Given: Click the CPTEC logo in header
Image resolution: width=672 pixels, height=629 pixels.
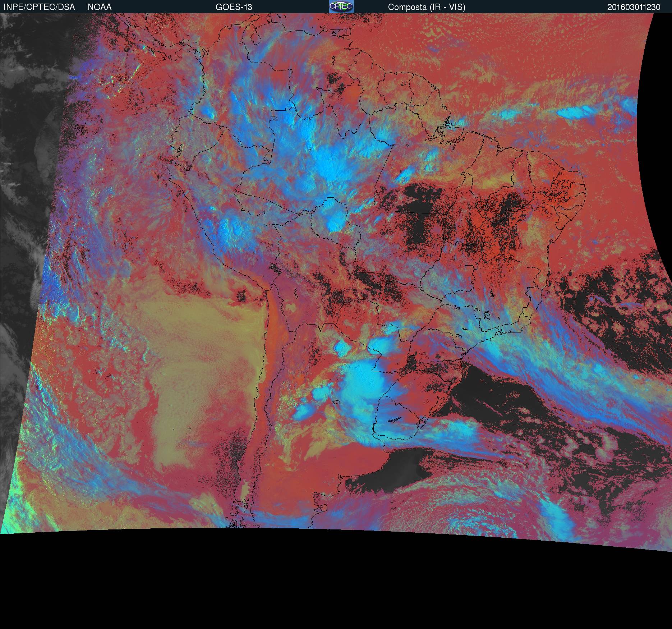Looking at the screenshot, I should click(341, 6).
